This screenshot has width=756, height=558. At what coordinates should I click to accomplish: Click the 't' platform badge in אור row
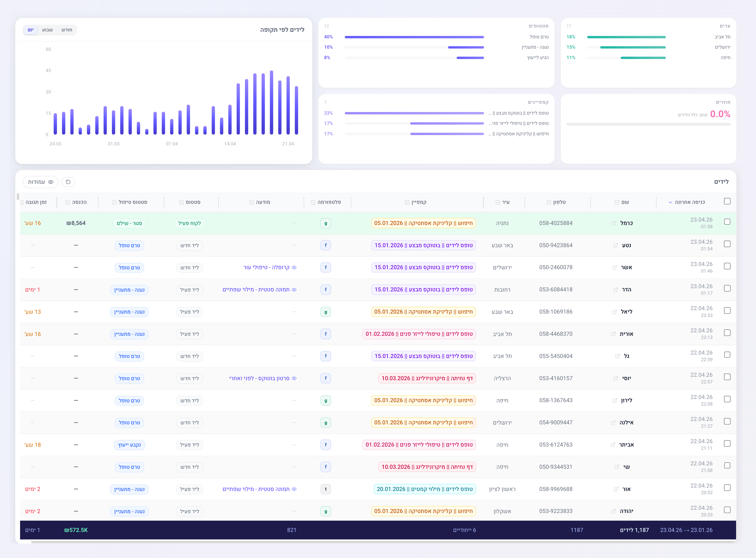[325, 489]
